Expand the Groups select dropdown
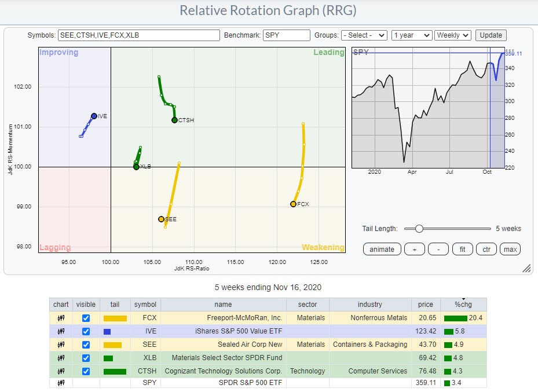This screenshot has height=392, width=538. click(364, 35)
